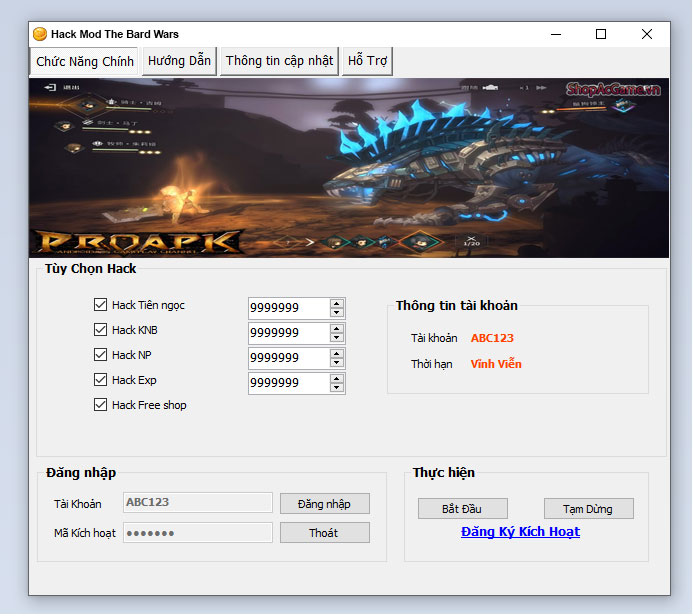Screen dimensions: 693x616
Task: Decrease the Hack NP value with down arrow
Action: click(336, 362)
